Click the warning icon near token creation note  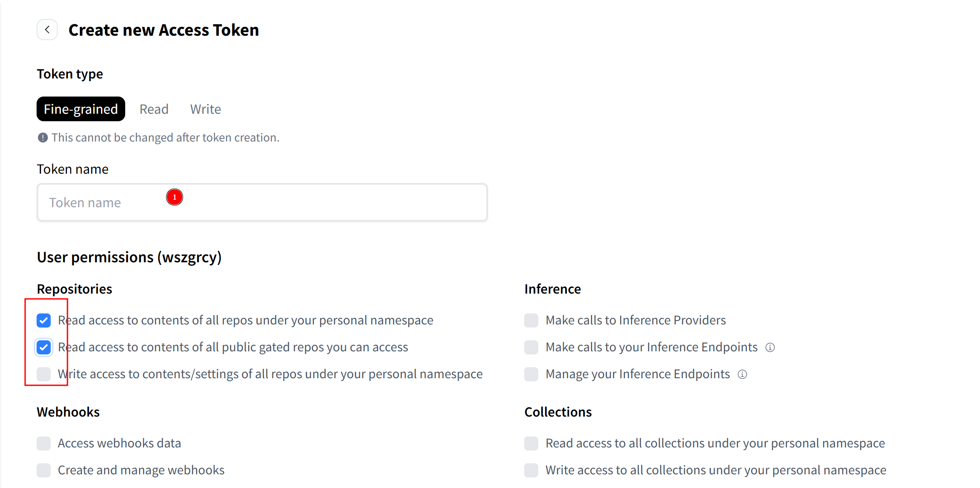click(x=43, y=138)
